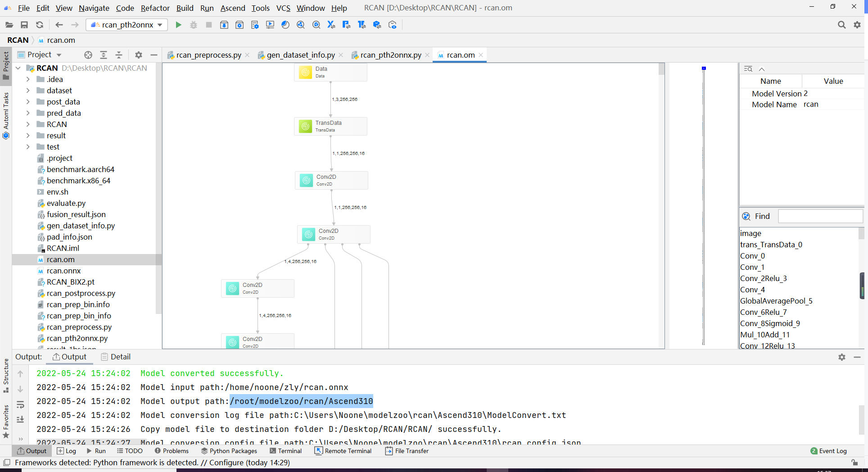Expand the result folder
Image resolution: width=868 pixels, height=472 pixels.
pos(28,136)
